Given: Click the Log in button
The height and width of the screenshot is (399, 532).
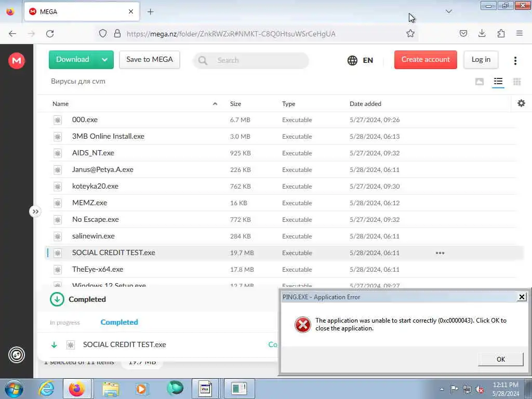Looking at the screenshot, I should pyautogui.click(x=481, y=60).
